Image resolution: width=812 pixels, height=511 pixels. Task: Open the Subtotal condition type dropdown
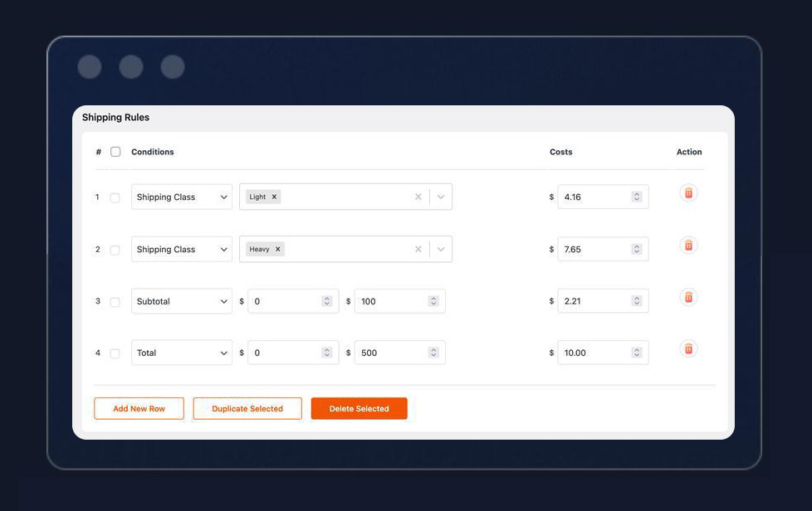(x=182, y=301)
